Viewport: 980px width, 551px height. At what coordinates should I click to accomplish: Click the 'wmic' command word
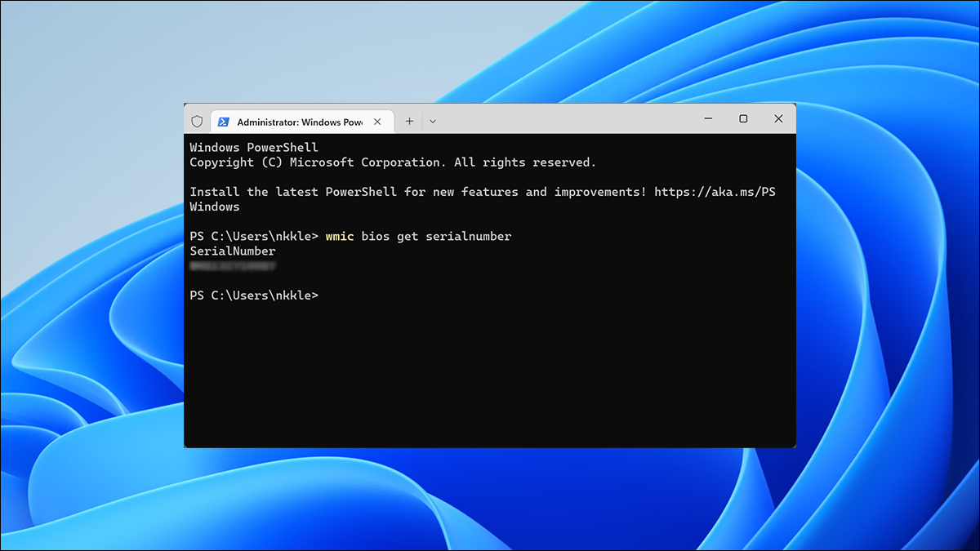pos(340,236)
